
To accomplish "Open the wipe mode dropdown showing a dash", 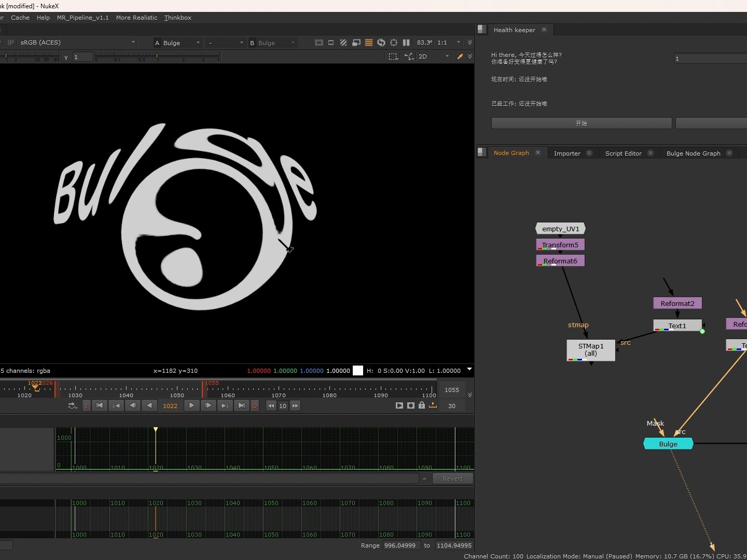I will coord(225,43).
